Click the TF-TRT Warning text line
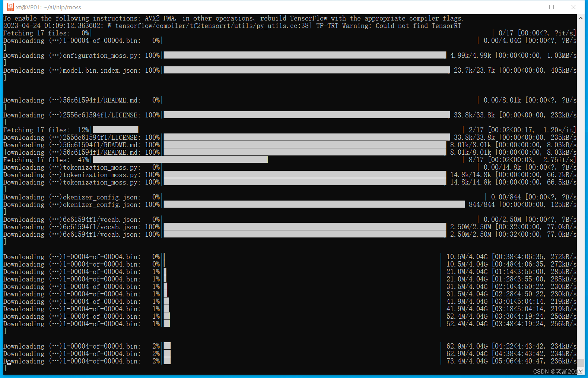Viewport: 588px width, 378px height. (x=232, y=26)
